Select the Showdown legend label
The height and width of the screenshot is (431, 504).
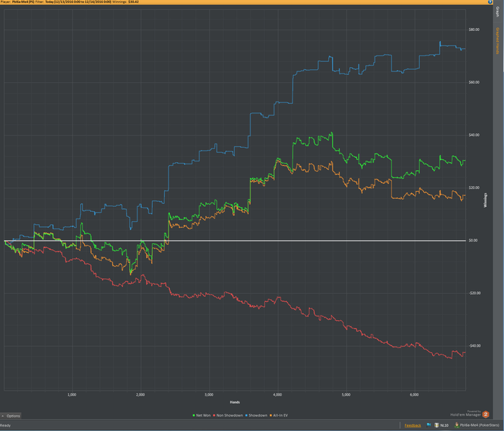pos(258,416)
